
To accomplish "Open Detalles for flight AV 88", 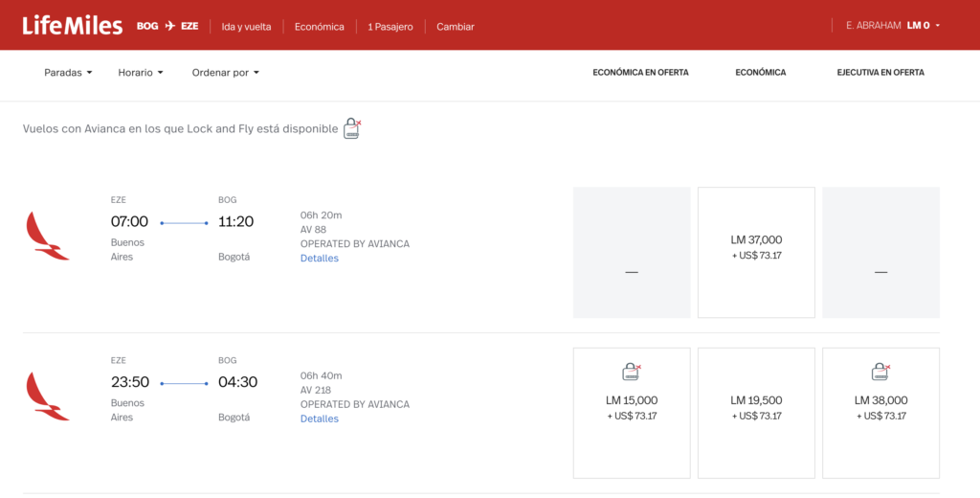I will [320, 259].
